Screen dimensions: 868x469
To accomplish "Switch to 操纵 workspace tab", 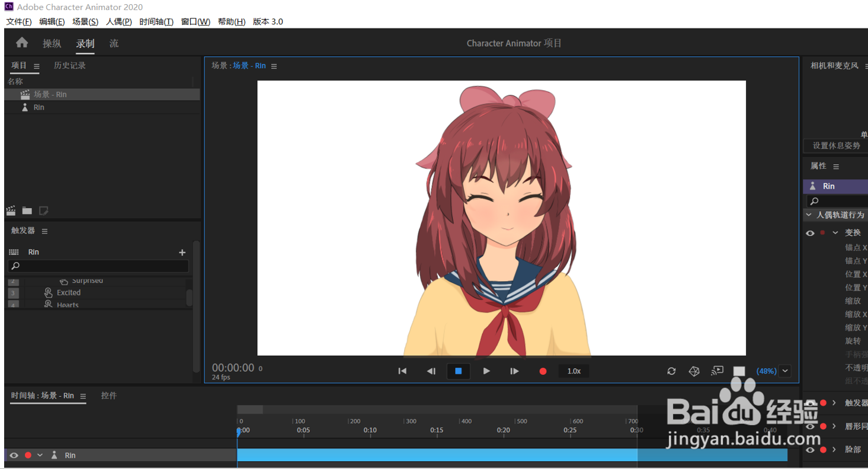I will point(52,44).
